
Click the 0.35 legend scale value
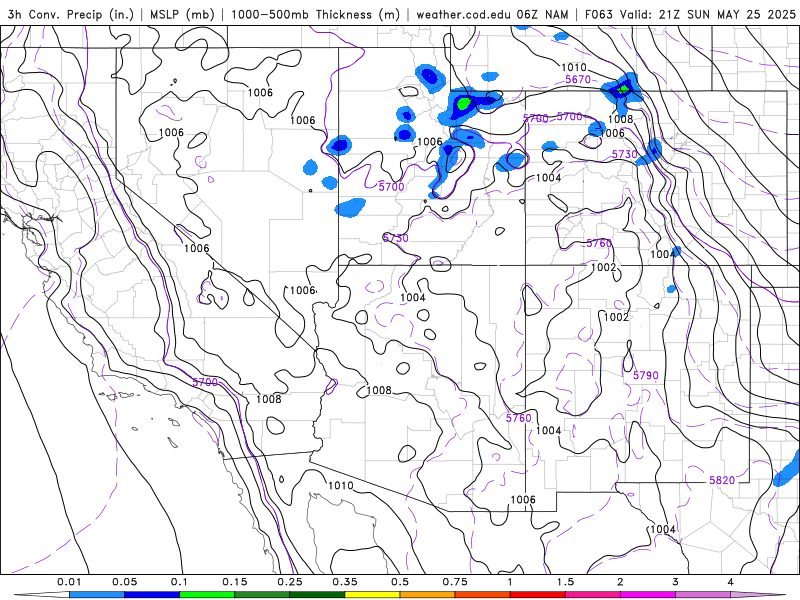point(345,582)
